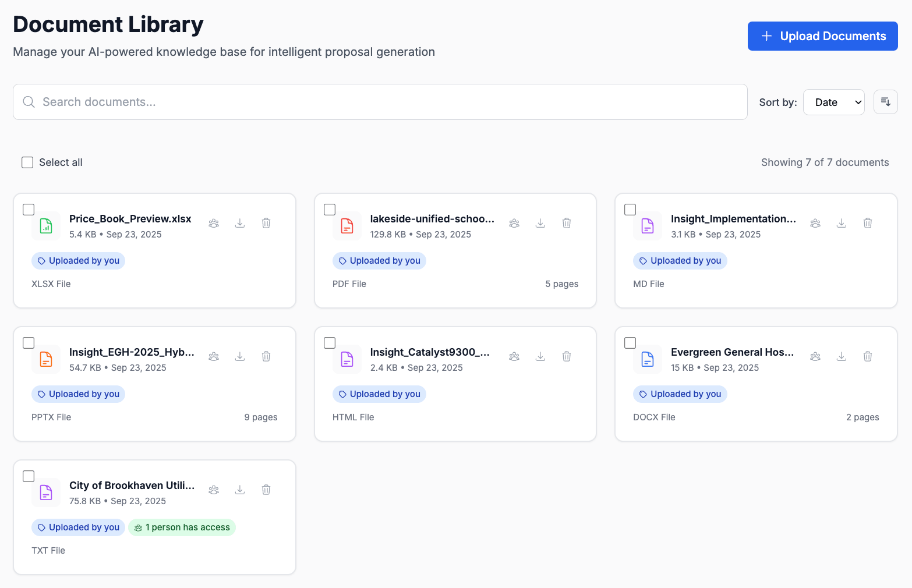
Task: Click inside the search documents field
Action: pyautogui.click(x=233, y=102)
